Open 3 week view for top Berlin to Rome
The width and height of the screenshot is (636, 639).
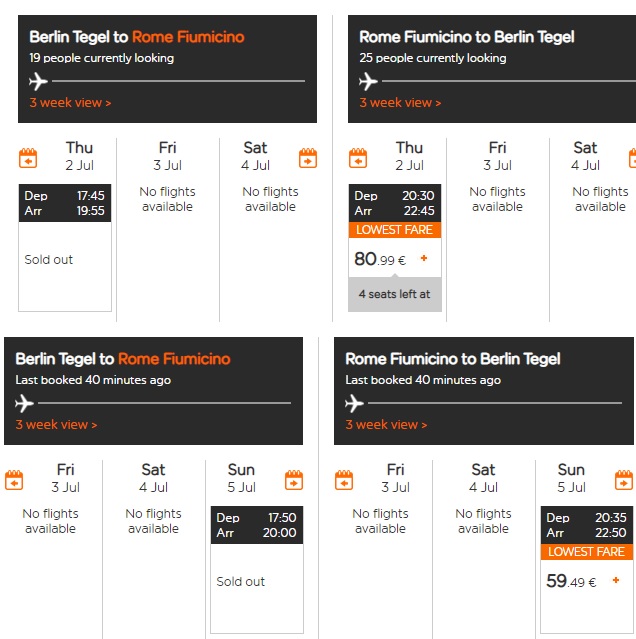pos(70,103)
